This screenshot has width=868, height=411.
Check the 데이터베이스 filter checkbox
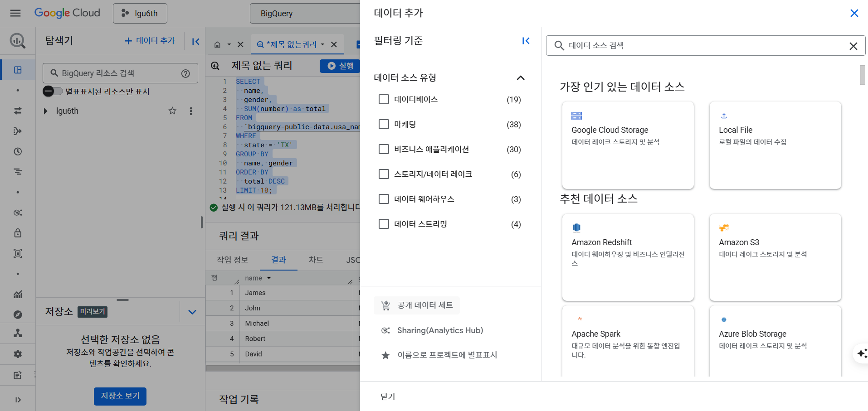384,99
